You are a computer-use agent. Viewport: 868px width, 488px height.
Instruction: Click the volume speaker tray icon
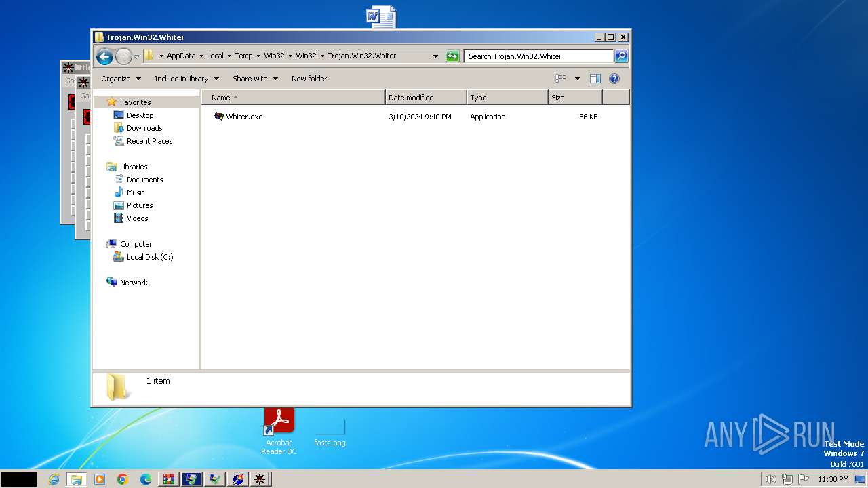pyautogui.click(x=770, y=479)
